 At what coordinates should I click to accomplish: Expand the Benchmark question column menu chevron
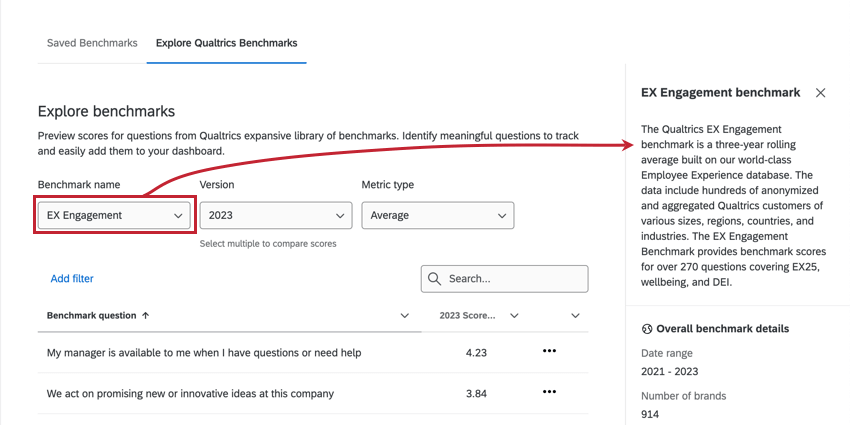404,316
